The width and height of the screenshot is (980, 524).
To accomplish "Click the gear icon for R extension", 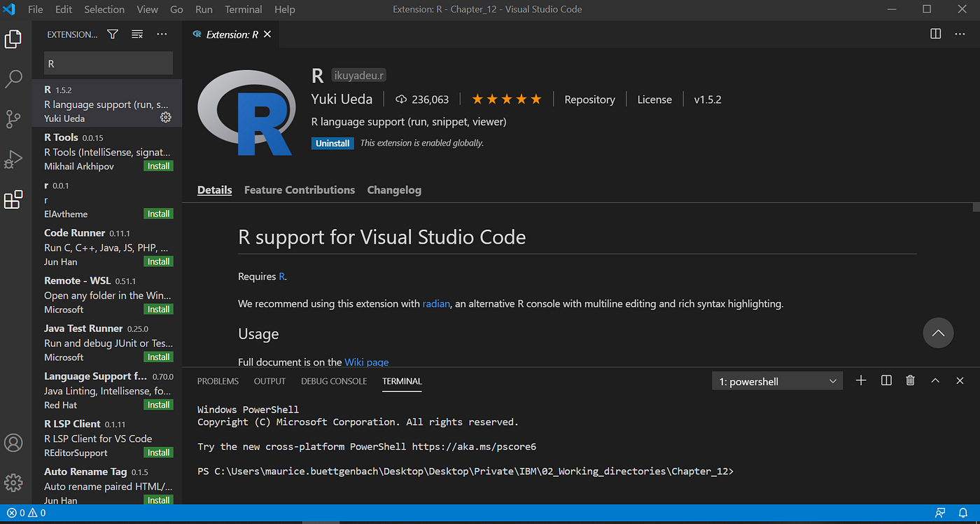I will pyautogui.click(x=166, y=118).
